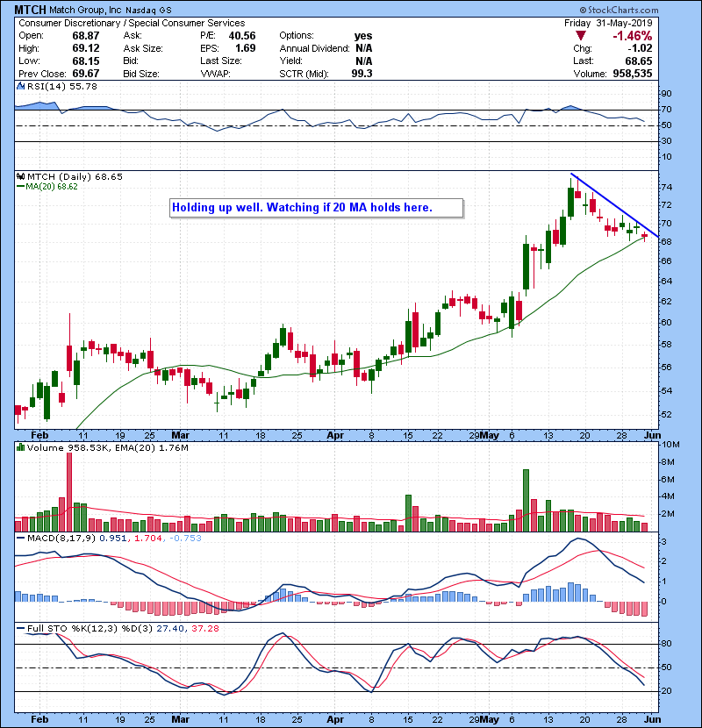Click the 80 level on stochastic axis

666,644
